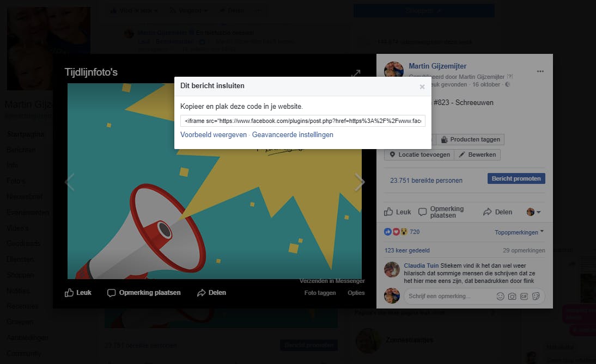The width and height of the screenshot is (596, 364).
Task: Open sticker picker in comment box
Action: pyautogui.click(x=536, y=296)
